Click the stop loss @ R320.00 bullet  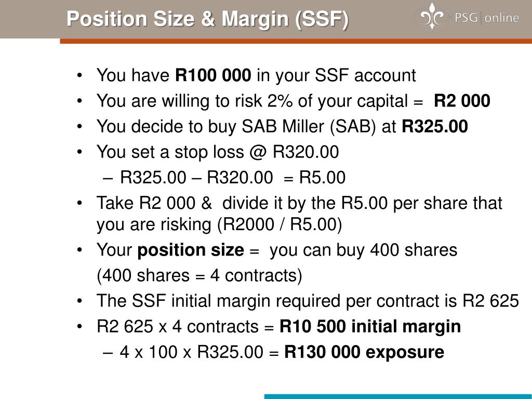(218, 152)
